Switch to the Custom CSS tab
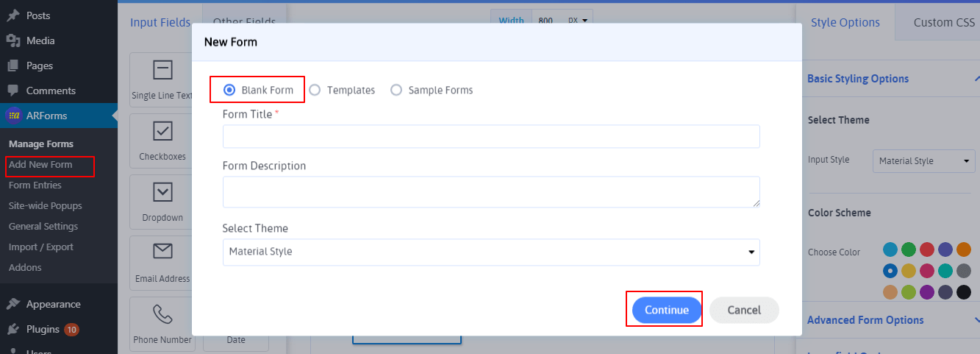This screenshot has width=980, height=354. tap(943, 22)
